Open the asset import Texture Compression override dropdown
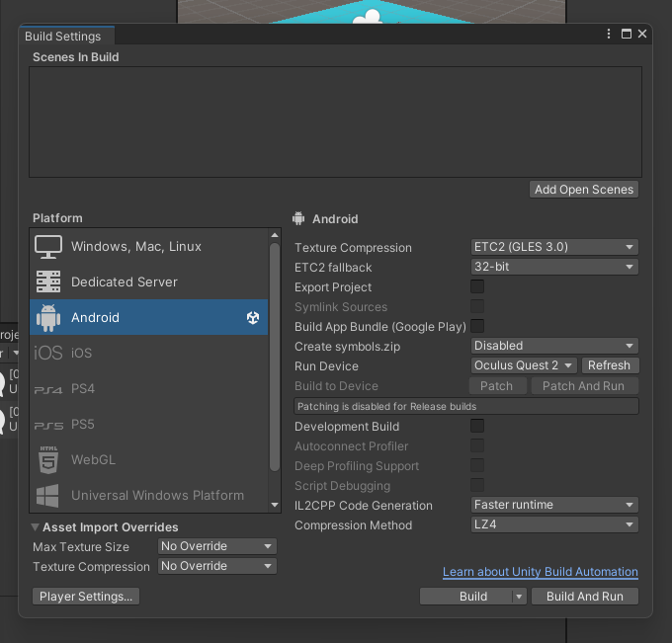The image size is (672, 643). [x=217, y=566]
